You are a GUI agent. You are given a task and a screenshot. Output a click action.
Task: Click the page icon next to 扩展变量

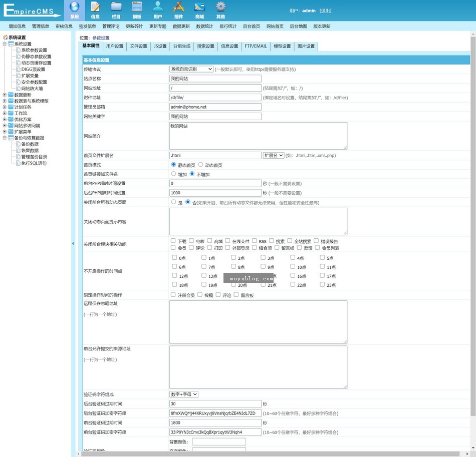click(18, 76)
